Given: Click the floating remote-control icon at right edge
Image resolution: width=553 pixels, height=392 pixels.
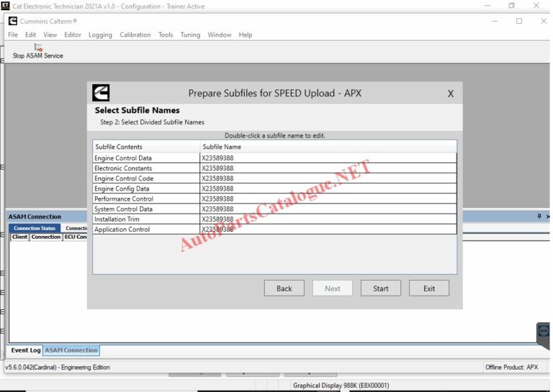Looking at the screenshot, I should click(x=544, y=332).
